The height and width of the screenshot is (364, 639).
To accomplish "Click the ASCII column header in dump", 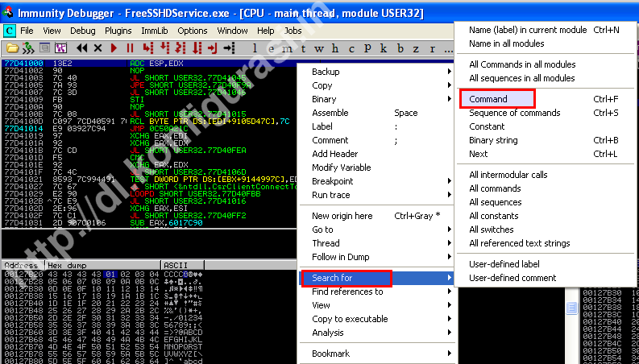I will click(x=183, y=265).
